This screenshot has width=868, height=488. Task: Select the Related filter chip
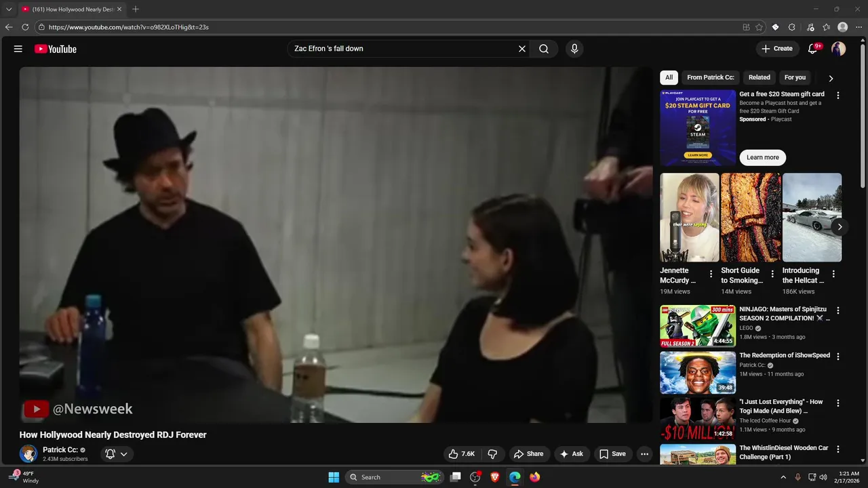[x=759, y=77]
